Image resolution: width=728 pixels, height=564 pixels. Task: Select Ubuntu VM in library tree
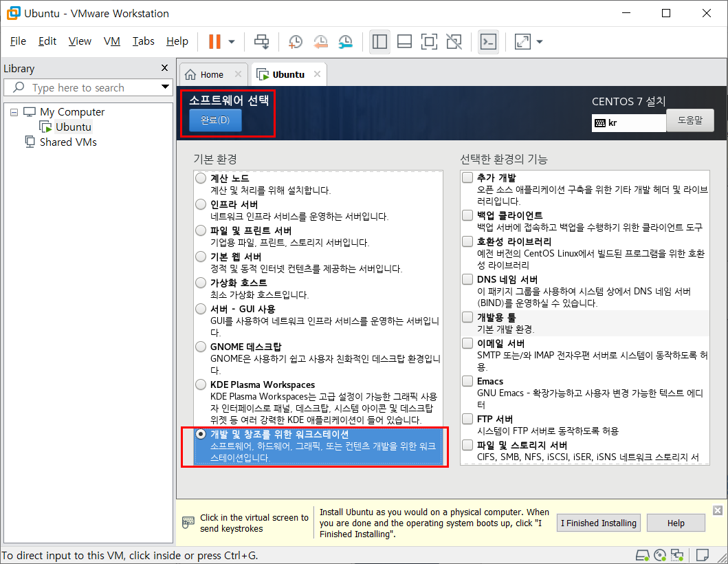click(74, 127)
